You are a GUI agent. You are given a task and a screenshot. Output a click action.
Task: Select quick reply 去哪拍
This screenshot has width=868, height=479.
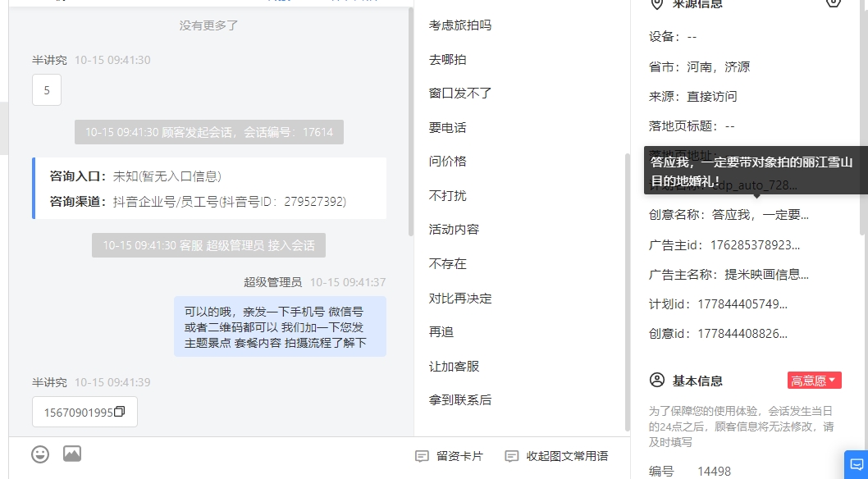point(447,59)
